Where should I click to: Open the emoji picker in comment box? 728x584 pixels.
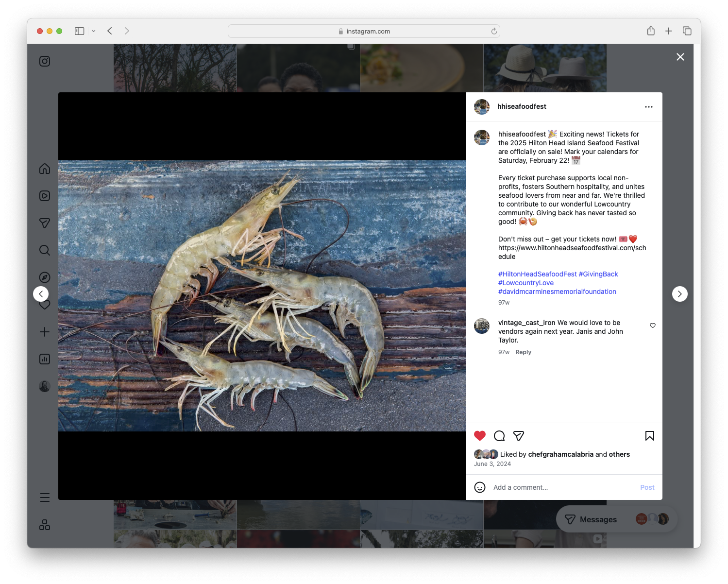click(x=480, y=487)
